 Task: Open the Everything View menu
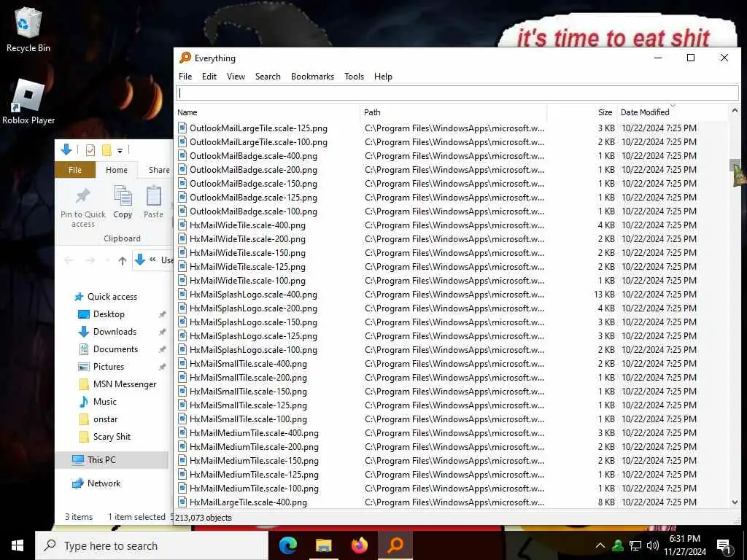coord(236,76)
